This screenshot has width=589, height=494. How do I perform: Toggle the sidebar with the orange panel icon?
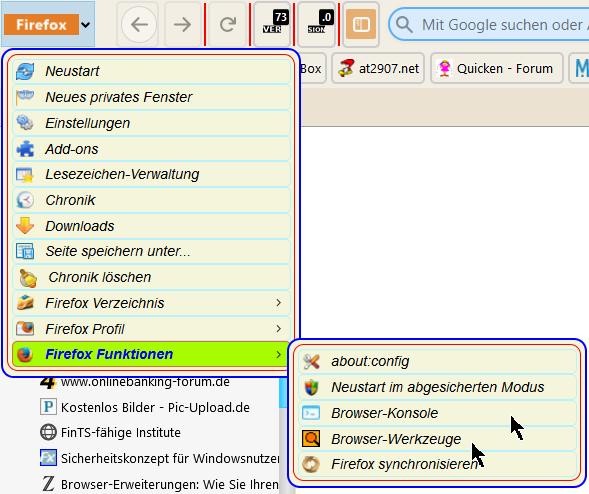(361, 25)
